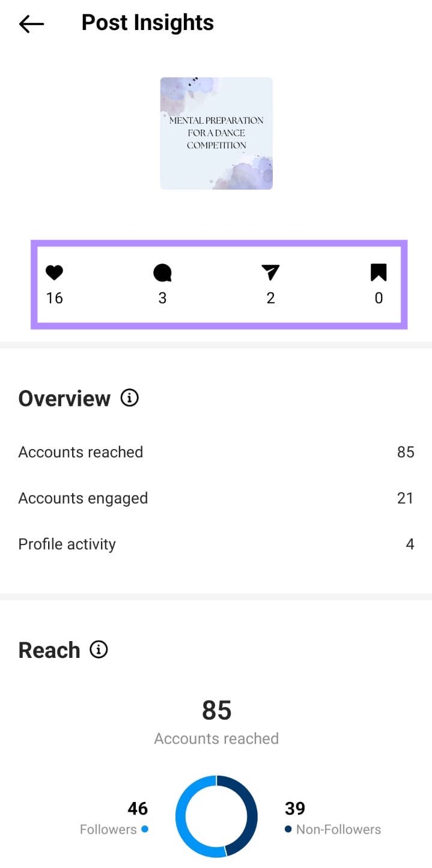Open the Reach info tooltip icon

coord(100,649)
